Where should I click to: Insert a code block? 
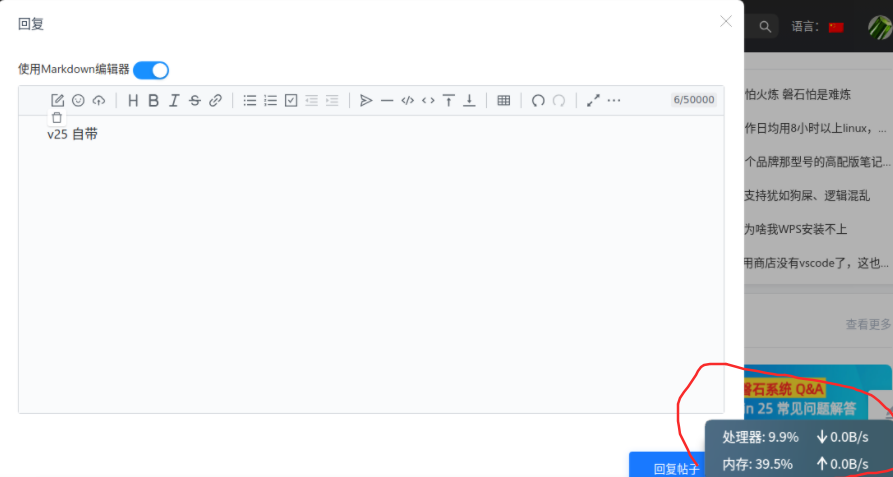pyautogui.click(x=407, y=101)
